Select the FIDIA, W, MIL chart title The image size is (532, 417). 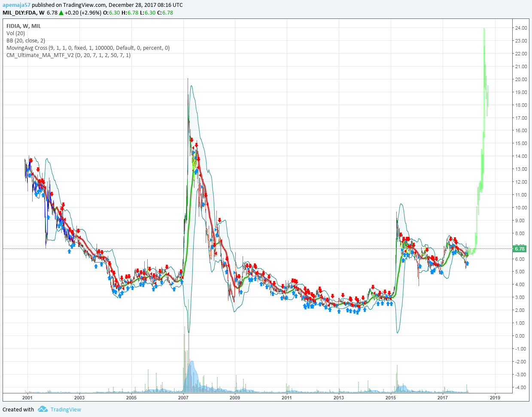point(24,26)
